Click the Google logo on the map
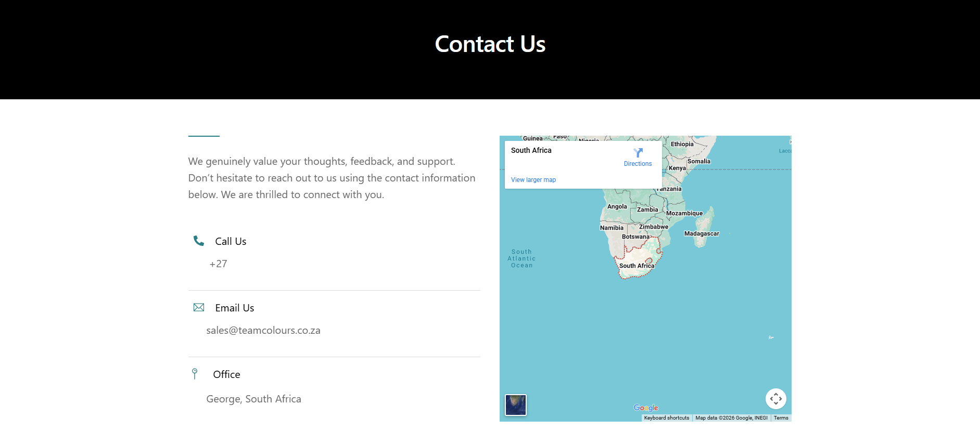This screenshot has width=980, height=444. pos(646,408)
